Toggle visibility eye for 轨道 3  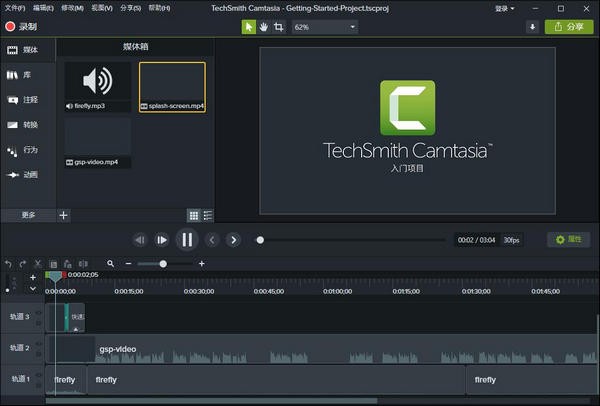[38, 313]
